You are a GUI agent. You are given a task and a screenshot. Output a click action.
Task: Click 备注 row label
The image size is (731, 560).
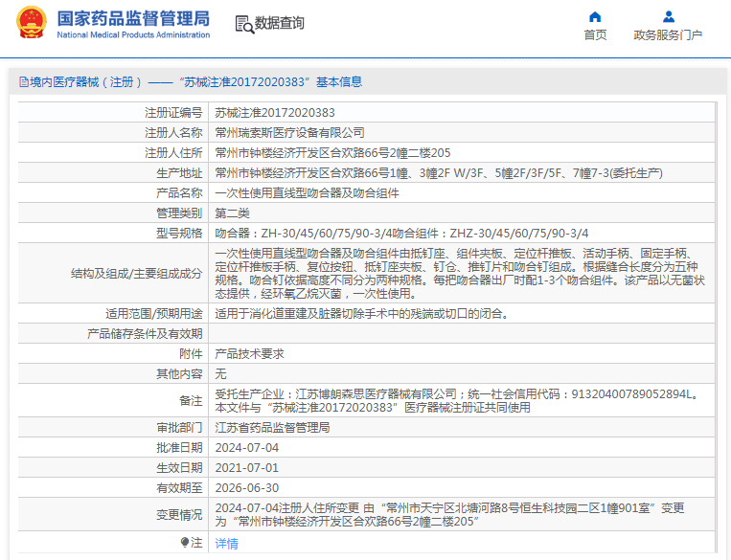(x=192, y=401)
